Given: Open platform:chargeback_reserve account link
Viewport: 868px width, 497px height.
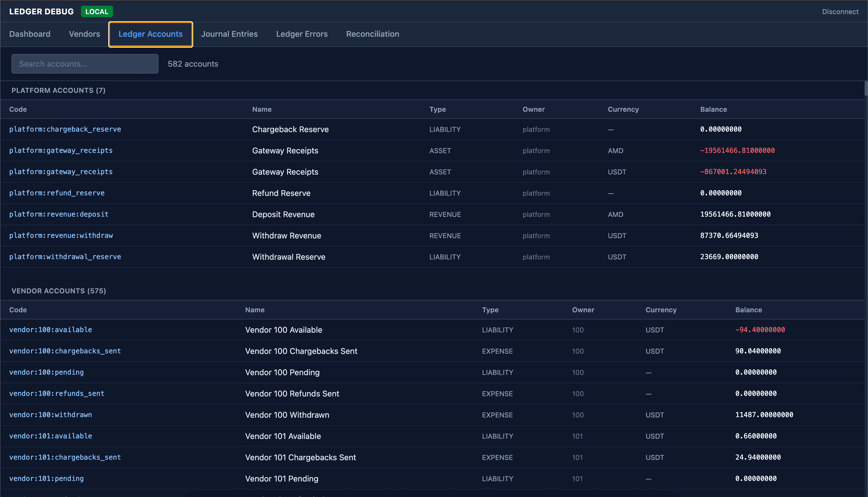Looking at the screenshot, I should coord(65,129).
